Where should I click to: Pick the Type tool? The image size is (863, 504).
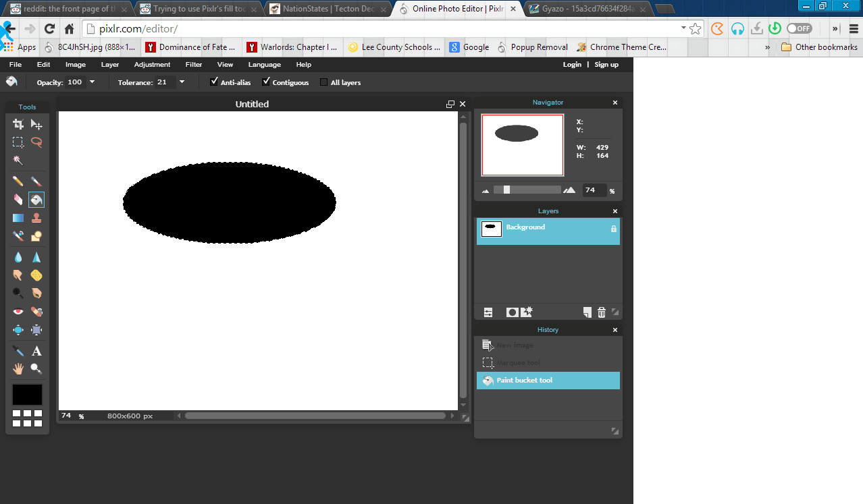click(x=36, y=350)
